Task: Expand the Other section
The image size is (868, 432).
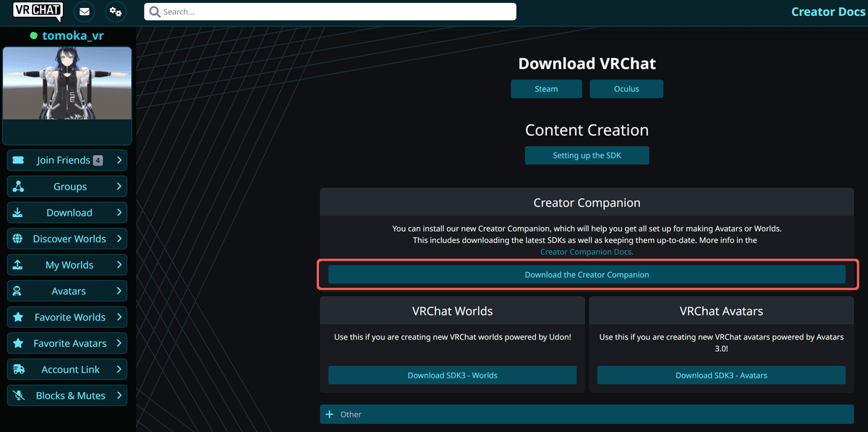Action: pos(587,414)
